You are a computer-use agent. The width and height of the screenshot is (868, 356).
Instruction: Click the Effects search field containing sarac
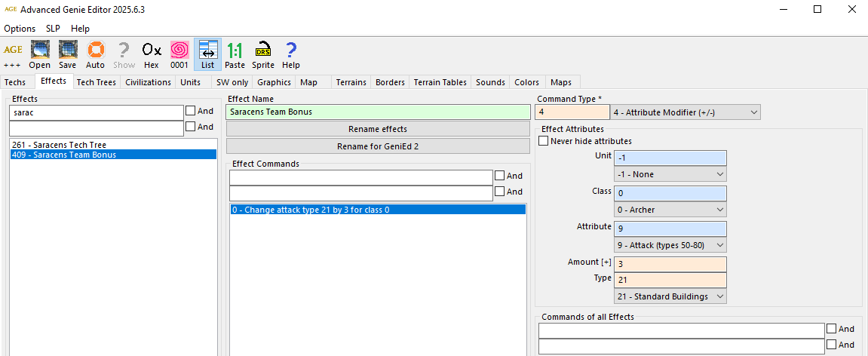coord(97,112)
